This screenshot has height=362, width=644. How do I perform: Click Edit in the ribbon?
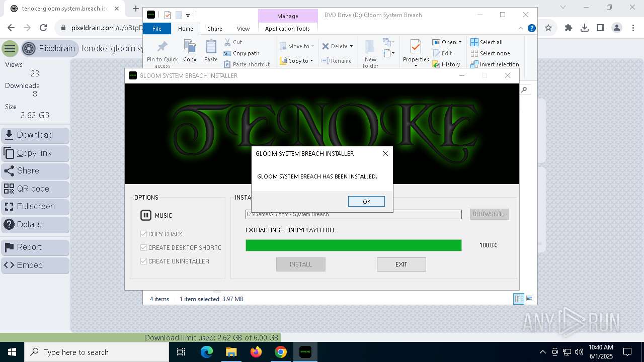point(442,53)
